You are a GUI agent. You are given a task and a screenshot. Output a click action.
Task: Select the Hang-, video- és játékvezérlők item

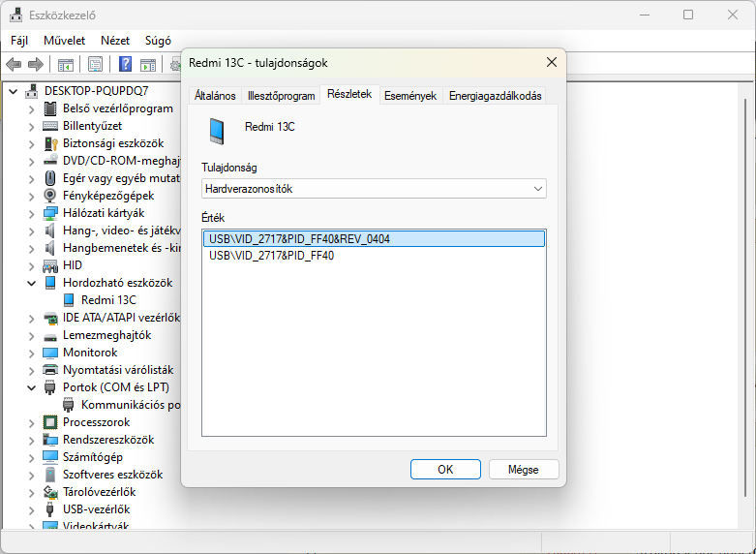pos(122,231)
